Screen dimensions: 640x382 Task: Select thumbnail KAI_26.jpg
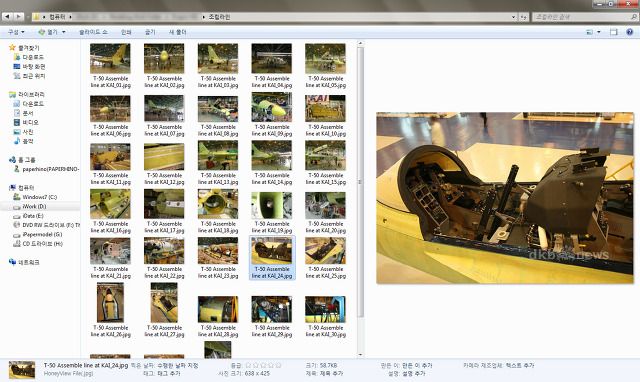110,303
